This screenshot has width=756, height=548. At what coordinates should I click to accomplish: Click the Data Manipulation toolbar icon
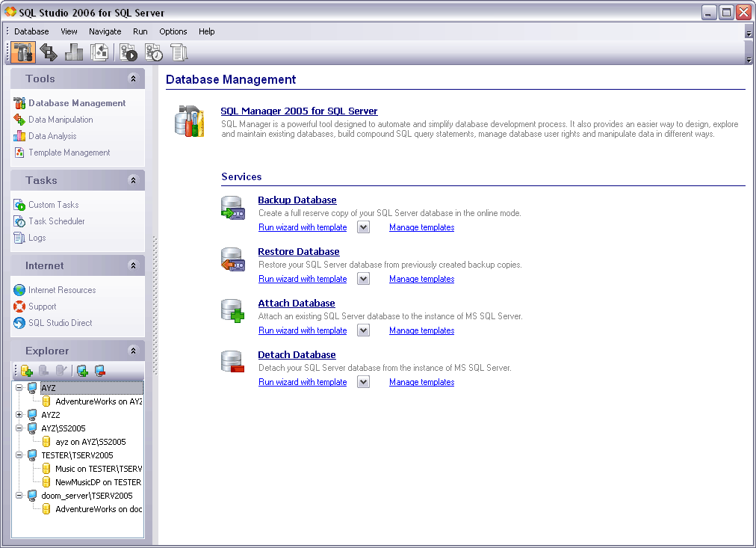pos(49,52)
